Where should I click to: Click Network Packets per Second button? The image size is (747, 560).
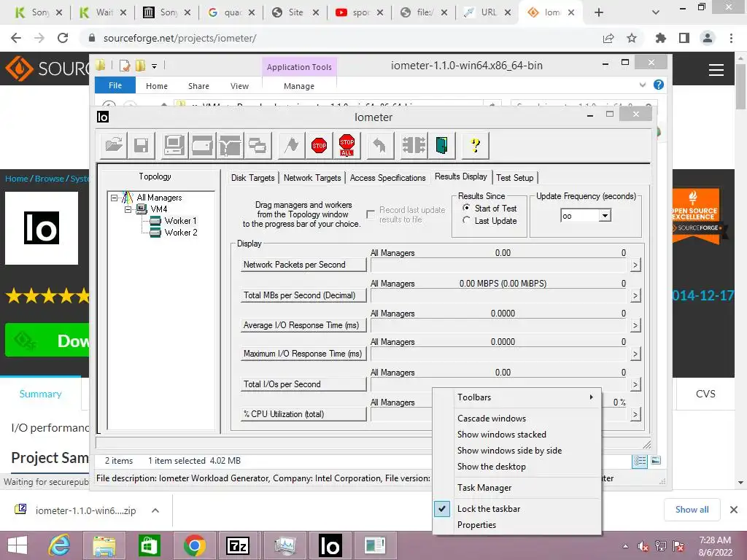click(x=303, y=265)
